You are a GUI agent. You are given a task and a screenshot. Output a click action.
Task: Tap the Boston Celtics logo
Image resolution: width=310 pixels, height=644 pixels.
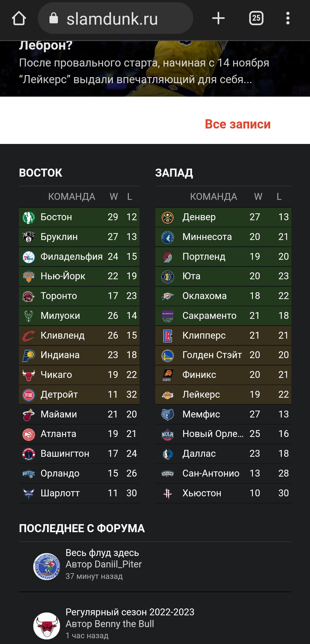[29, 217]
